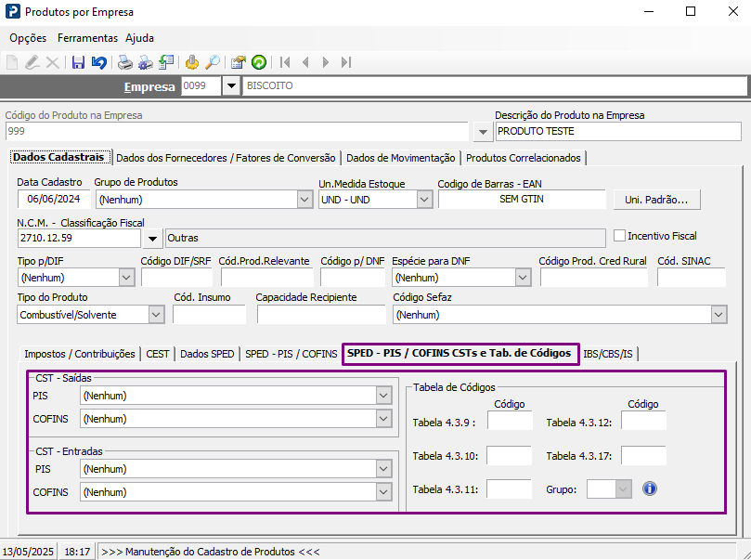Go to the first record
Viewport: 751px width, 560px height.
[285, 62]
